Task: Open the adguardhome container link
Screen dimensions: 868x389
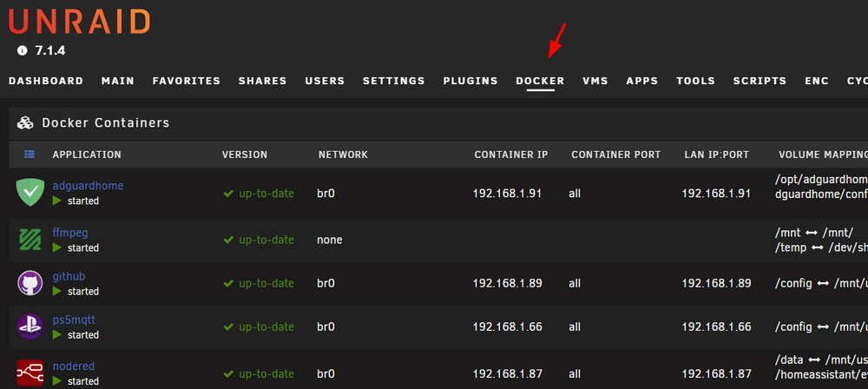Action: pos(88,186)
